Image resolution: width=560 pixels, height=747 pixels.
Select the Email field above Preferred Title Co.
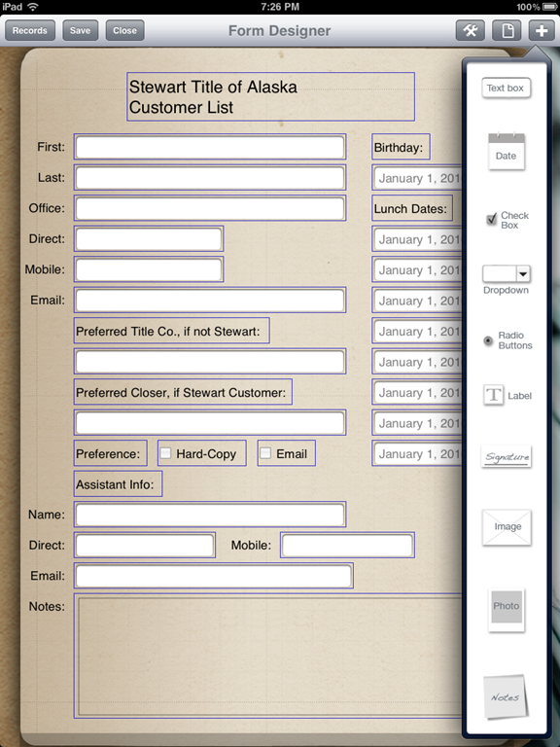click(210, 301)
